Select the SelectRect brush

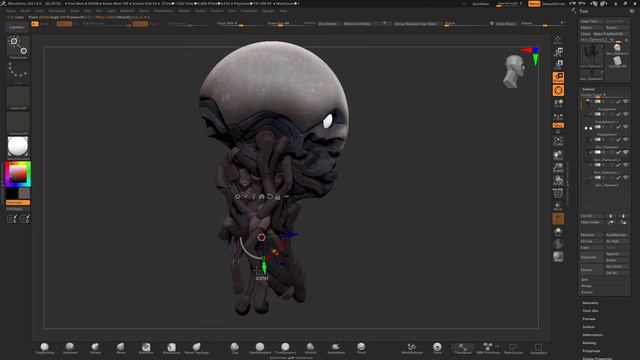coord(538,348)
